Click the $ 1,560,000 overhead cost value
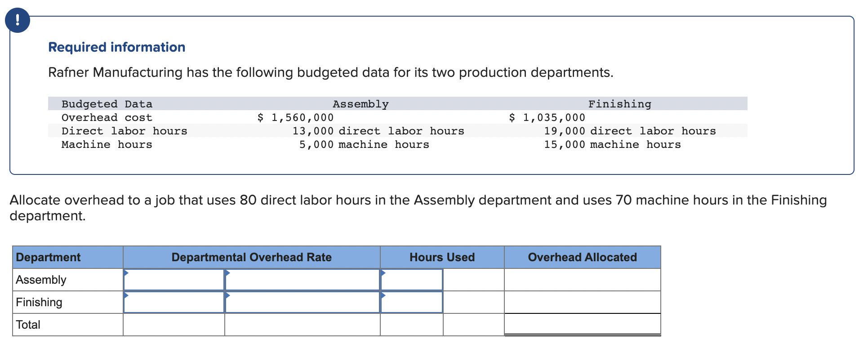Image resolution: width=868 pixels, height=348 pixels. [295, 117]
